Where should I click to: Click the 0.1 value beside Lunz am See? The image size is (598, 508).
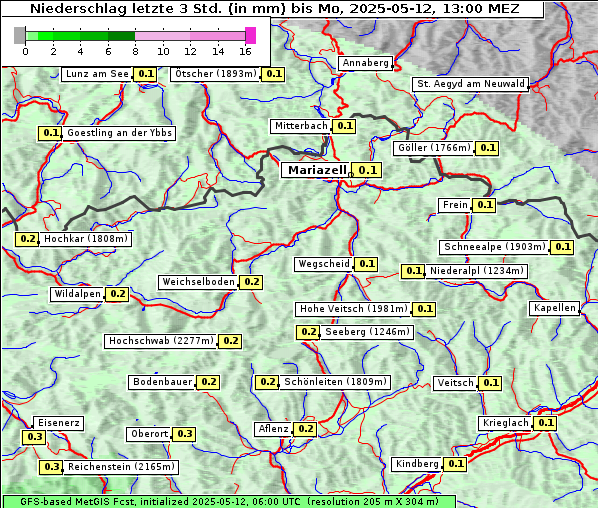(x=146, y=74)
